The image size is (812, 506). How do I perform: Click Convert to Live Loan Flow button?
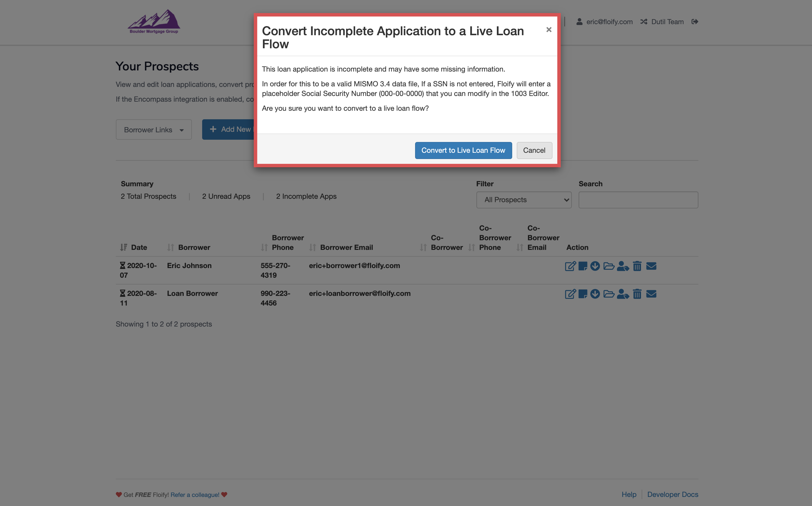pyautogui.click(x=463, y=150)
